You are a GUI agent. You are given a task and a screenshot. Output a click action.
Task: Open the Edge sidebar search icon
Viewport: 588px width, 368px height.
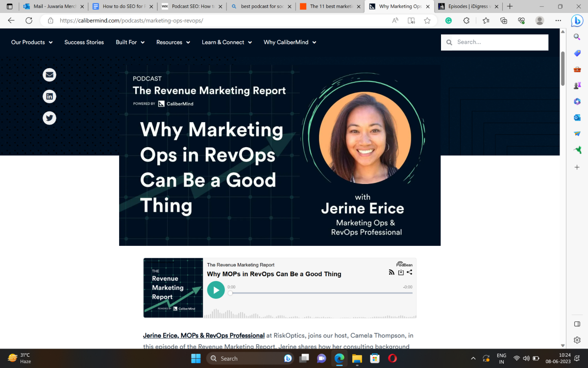(x=577, y=37)
